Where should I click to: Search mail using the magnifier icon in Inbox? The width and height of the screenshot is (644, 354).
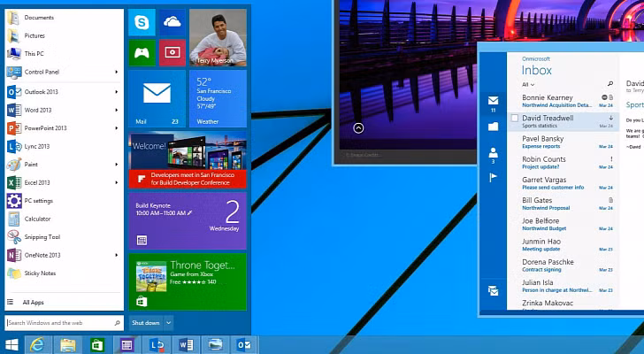[x=609, y=84]
